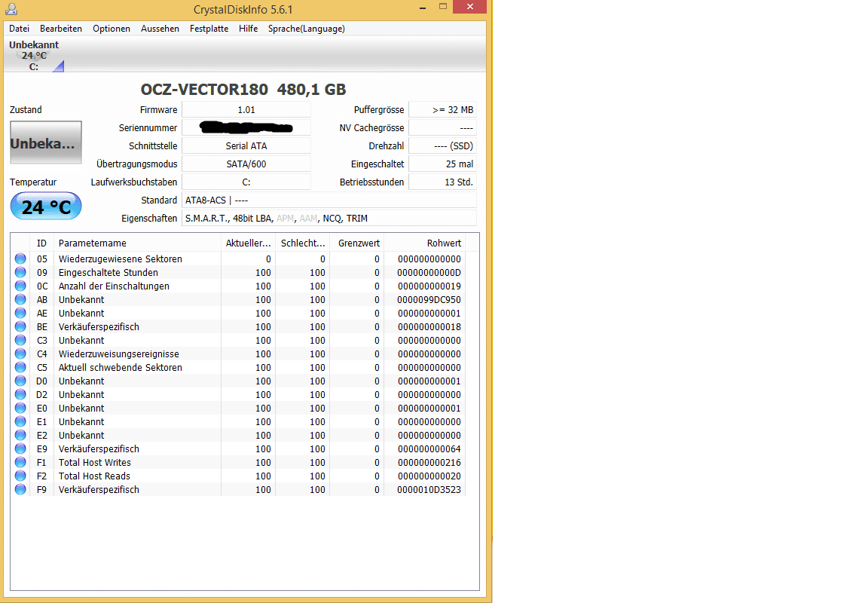Click the status icon of row AE
868x603 pixels.
coord(20,313)
